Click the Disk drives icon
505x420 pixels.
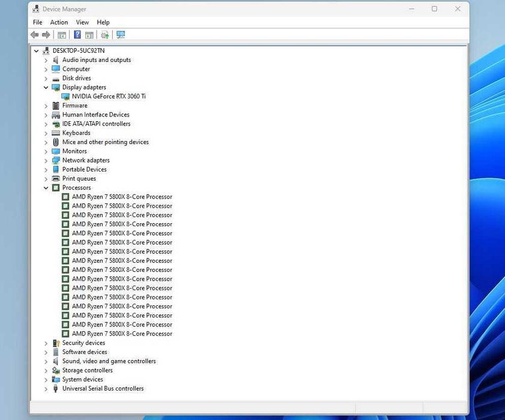pos(56,79)
